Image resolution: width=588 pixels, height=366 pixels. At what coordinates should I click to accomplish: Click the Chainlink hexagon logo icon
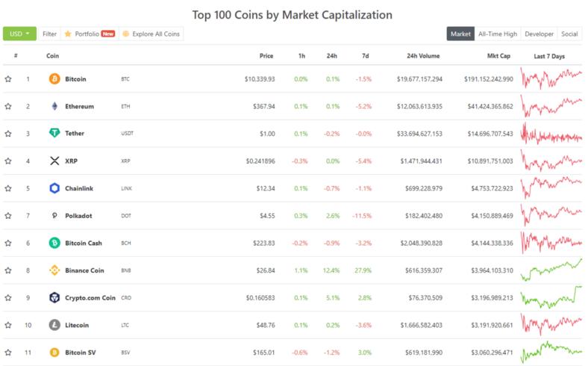pyautogui.click(x=54, y=188)
